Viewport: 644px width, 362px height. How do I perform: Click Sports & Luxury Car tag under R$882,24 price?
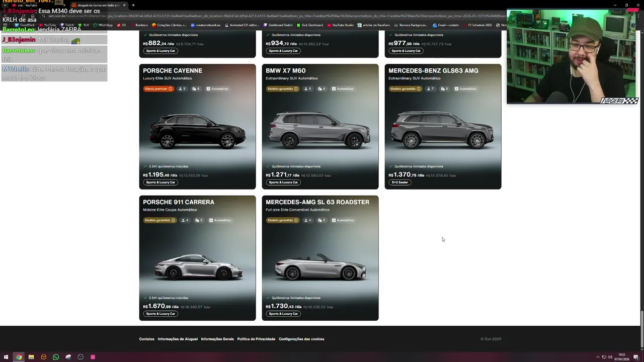[x=160, y=51]
